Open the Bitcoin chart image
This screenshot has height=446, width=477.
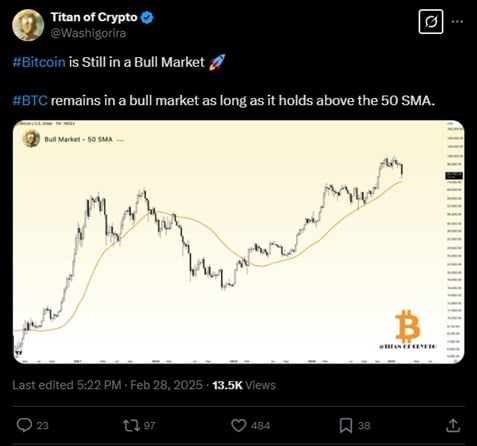click(239, 242)
